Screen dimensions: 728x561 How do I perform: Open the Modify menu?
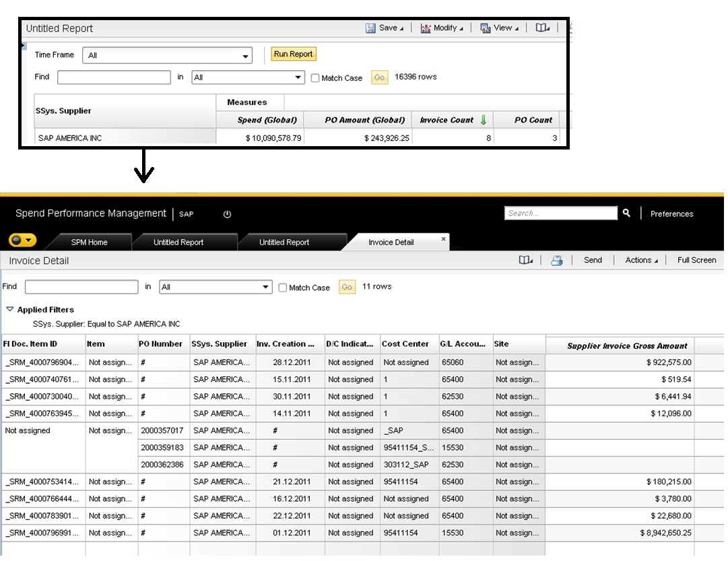(448, 28)
